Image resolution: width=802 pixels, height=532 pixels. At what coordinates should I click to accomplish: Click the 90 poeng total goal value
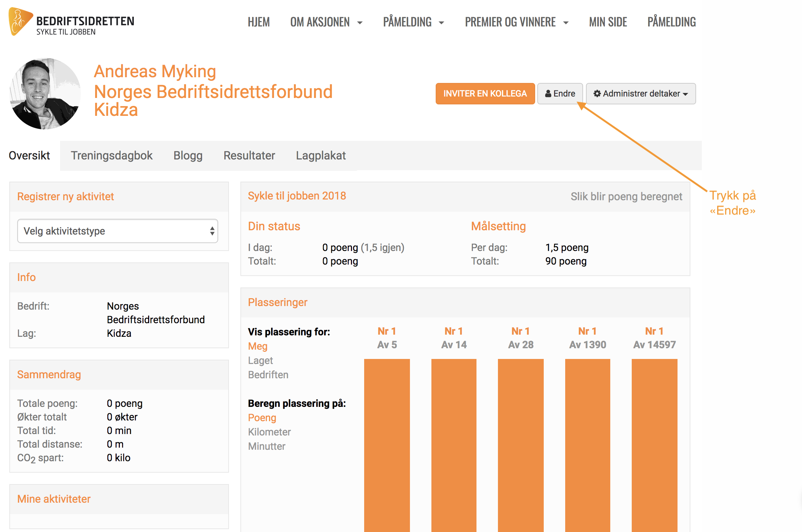click(566, 261)
